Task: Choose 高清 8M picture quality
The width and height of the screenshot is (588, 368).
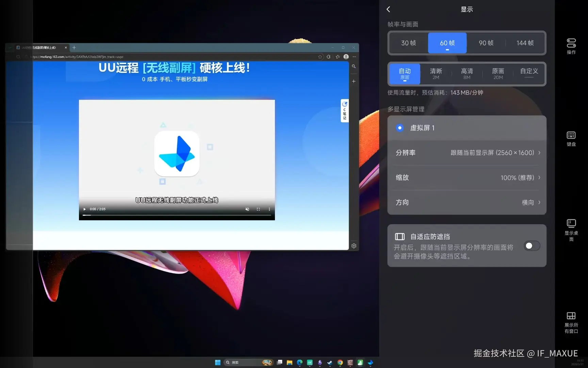Action: point(467,74)
